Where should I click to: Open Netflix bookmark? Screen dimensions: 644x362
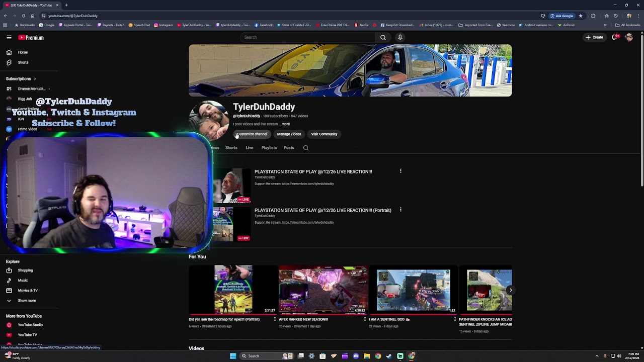(361, 25)
